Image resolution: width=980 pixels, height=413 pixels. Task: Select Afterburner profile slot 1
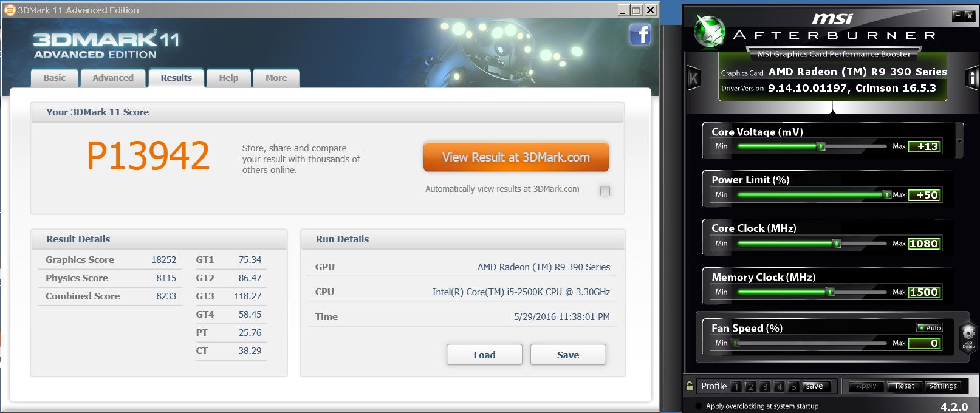tap(736, 386)
